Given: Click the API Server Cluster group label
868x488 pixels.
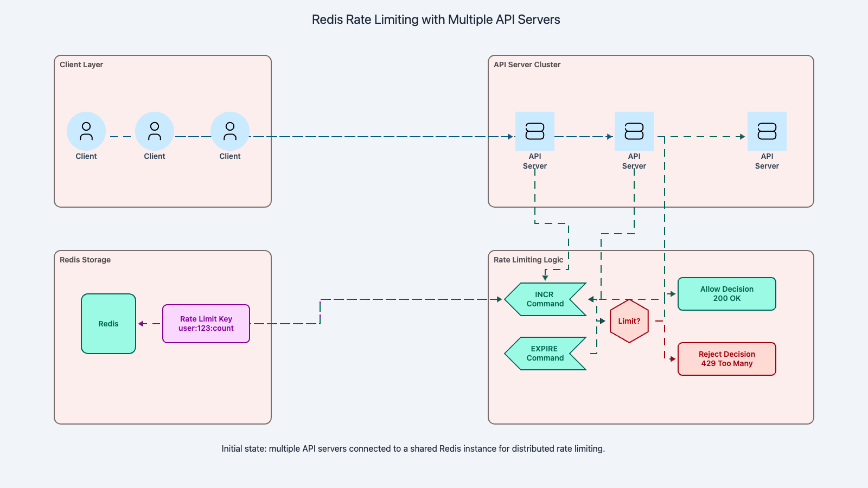Looking at the screenshot, I should pos(527,65).
